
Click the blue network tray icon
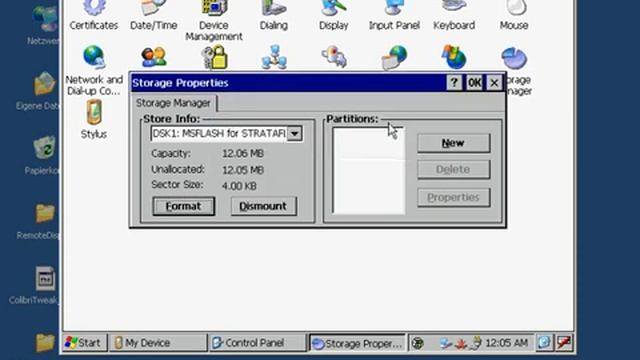coord(445,343)
